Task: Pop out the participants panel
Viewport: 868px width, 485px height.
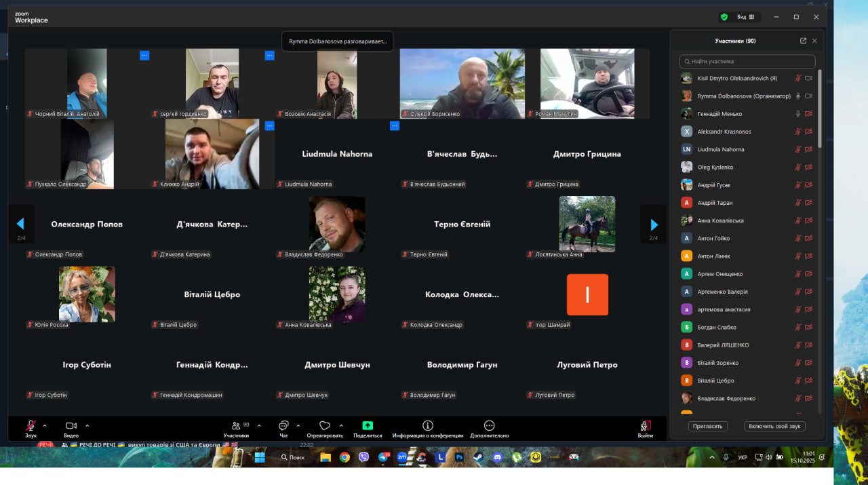Action: [803, 41]
